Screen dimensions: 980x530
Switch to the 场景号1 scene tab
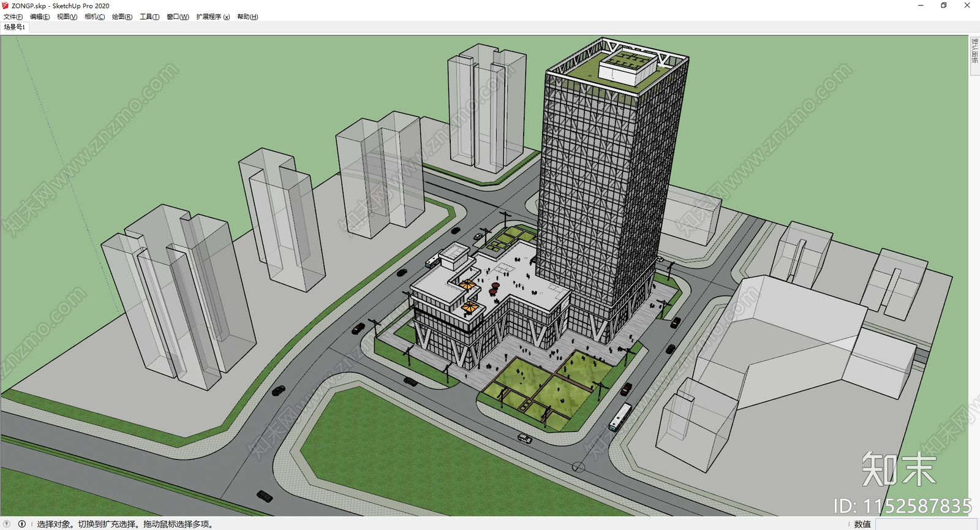click(x=14, y=27)
